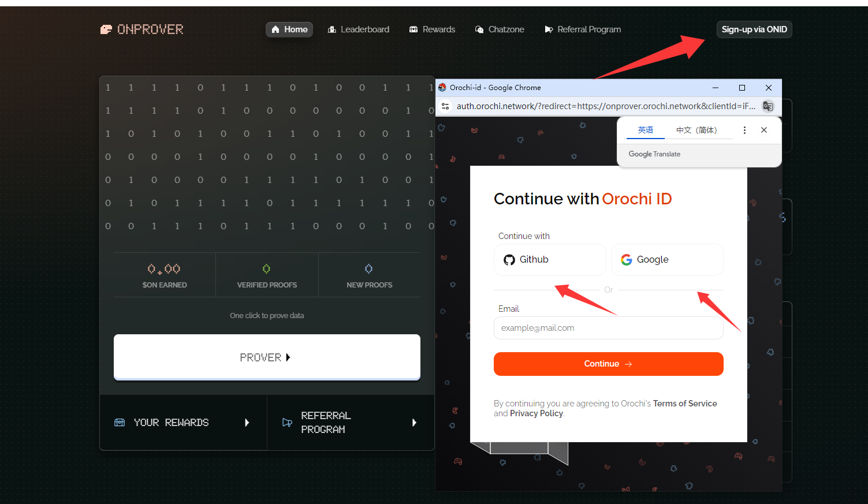868x504 pixels.
Task: Click the Leaderboard bar-chart icon
Action: (x=333, y=29)
